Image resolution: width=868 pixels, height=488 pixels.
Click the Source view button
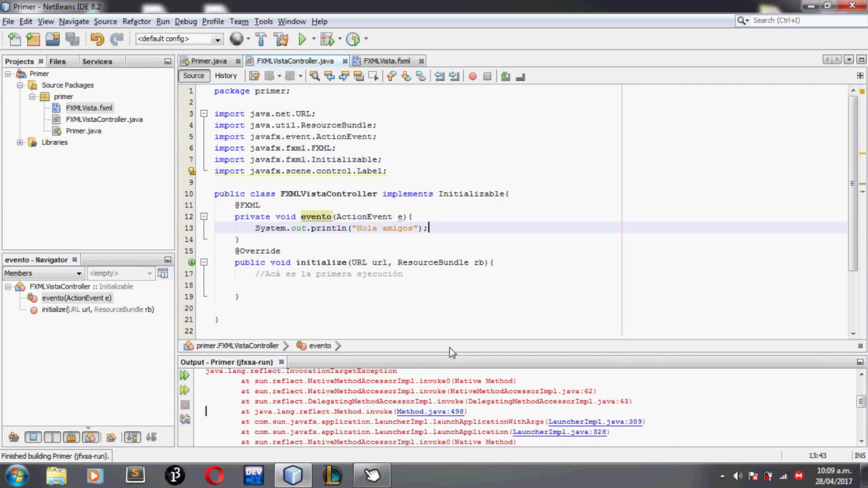[x=193, y=76]
